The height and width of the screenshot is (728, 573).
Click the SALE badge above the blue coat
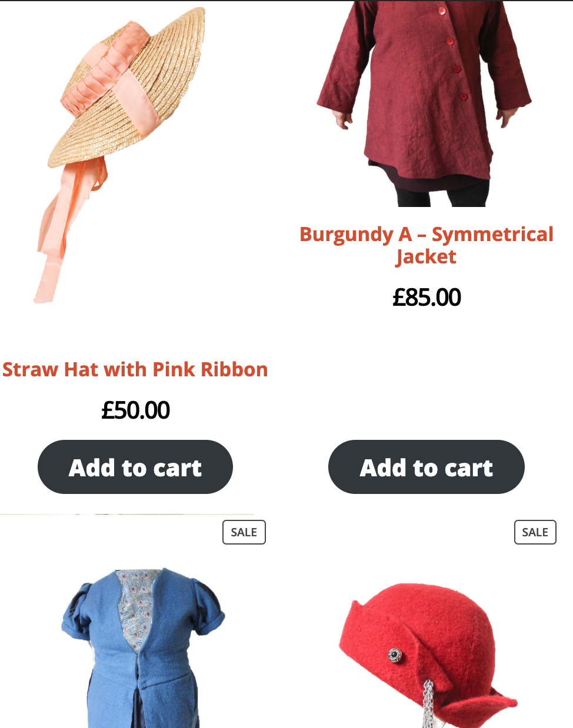pyautogui.click(x=244, y=532)
